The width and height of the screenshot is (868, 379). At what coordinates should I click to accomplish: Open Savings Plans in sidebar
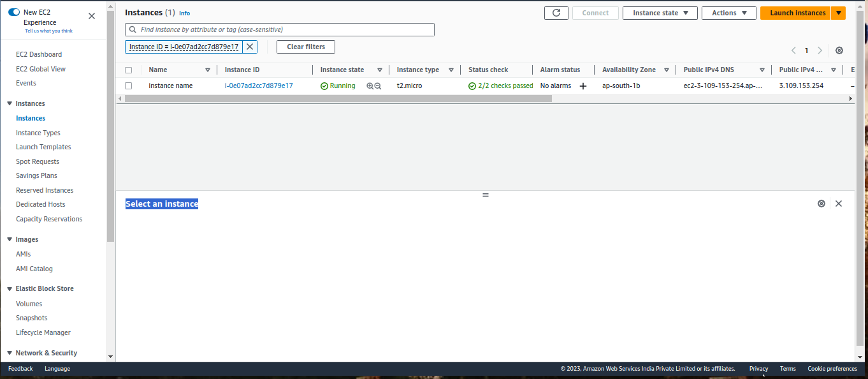coord(36,175)
